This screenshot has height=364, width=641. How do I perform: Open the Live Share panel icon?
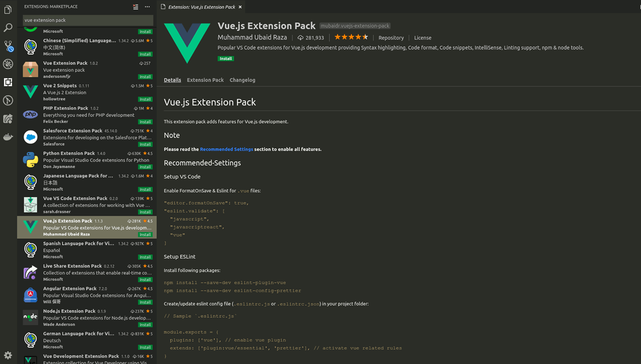(8, 119)
